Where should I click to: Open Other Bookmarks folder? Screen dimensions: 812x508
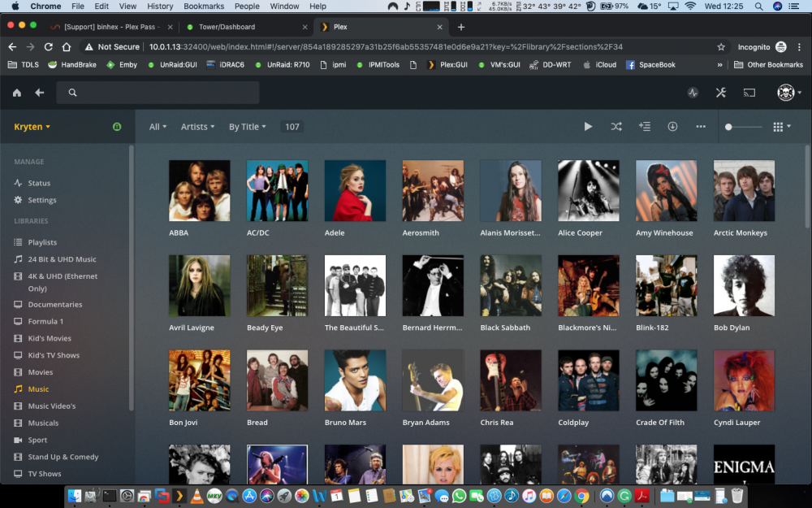(768, 65)
